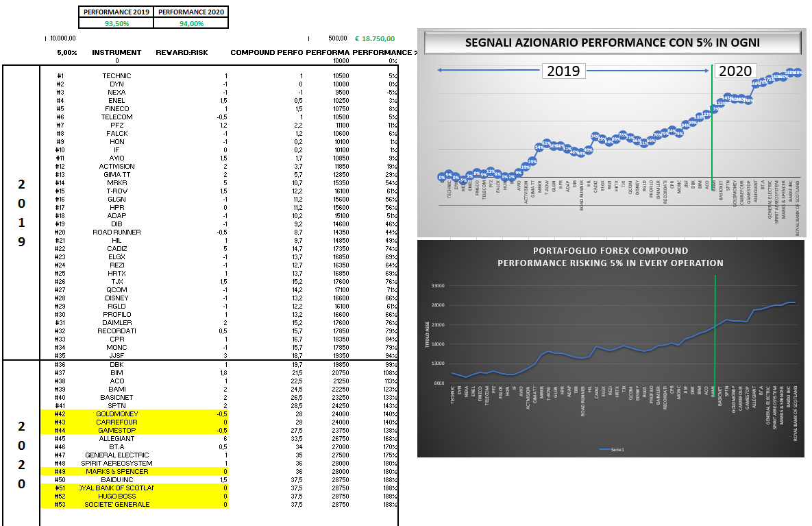Select the PERFORMANCE 2019 header cell
The height and width of the screenshot is (526, 812).
point(116,12)
